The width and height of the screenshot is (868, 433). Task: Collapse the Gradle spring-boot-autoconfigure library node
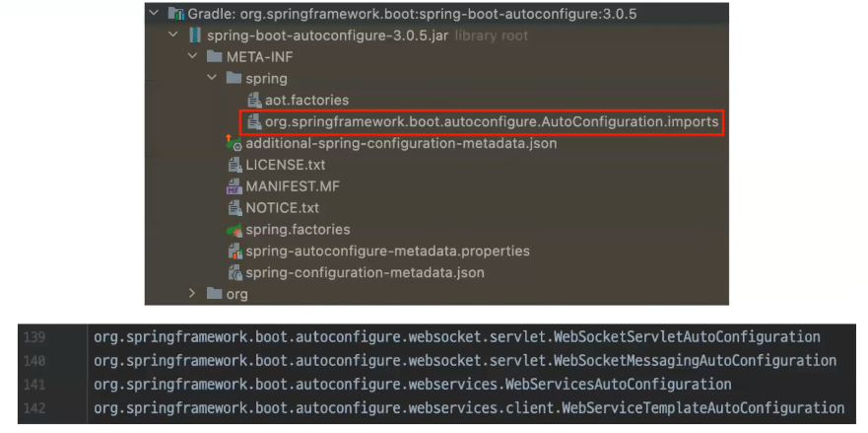154,13
